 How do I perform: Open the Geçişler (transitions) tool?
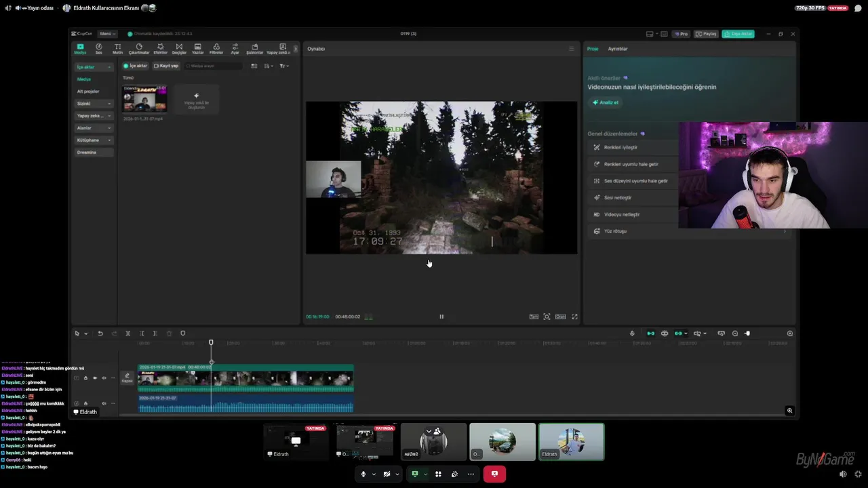click(x=179, y=49)
